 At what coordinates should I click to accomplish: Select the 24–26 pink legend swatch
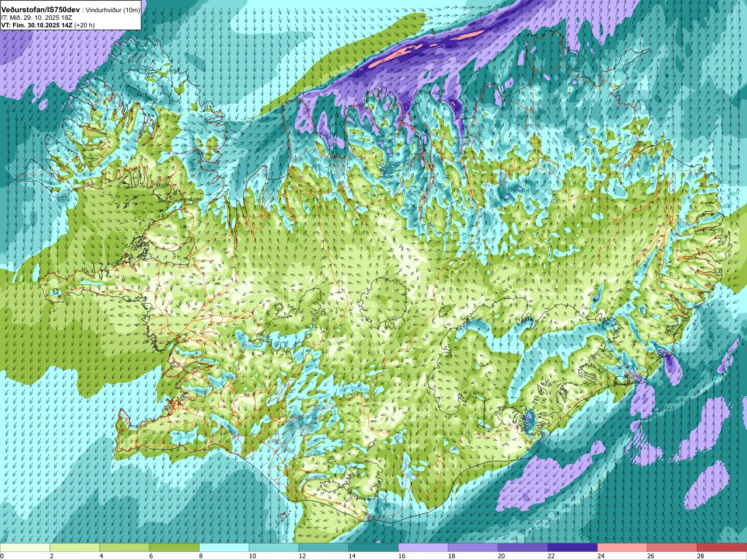click(622, 548)
